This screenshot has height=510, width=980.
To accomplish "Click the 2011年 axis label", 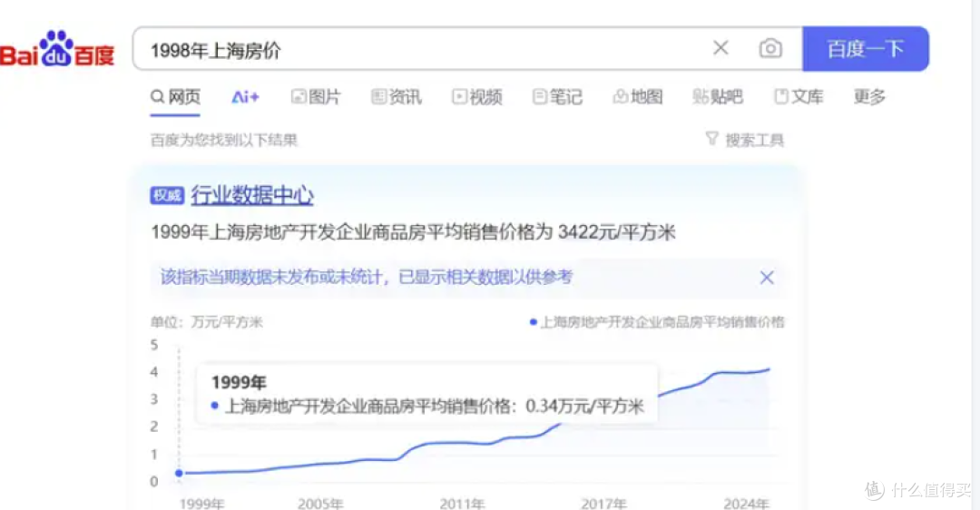I will click(x=462, y=503).
